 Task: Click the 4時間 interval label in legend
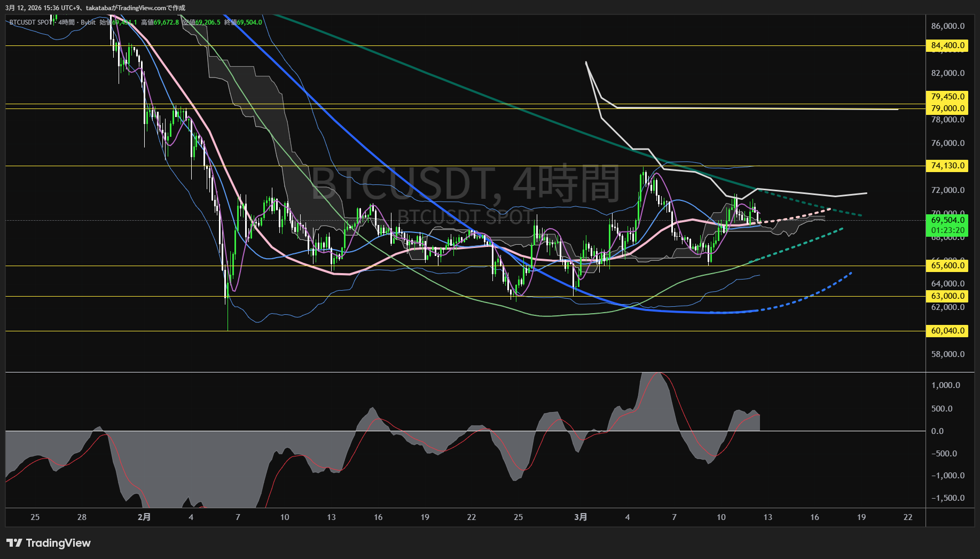point(67,22)
